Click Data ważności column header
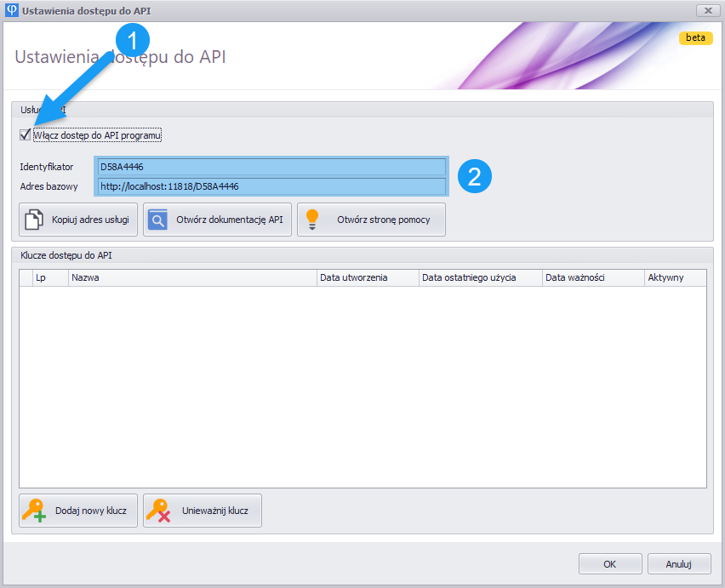Image resolution: width=725 pixels, height=588 pixels. [x=593, y=277]
